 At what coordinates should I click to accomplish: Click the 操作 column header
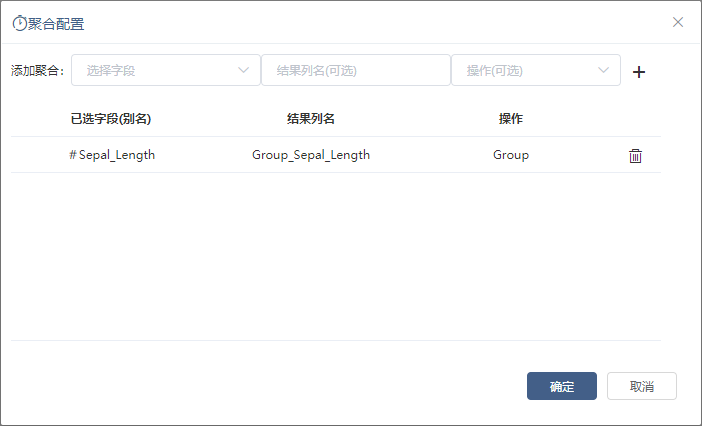pos(511,119)
